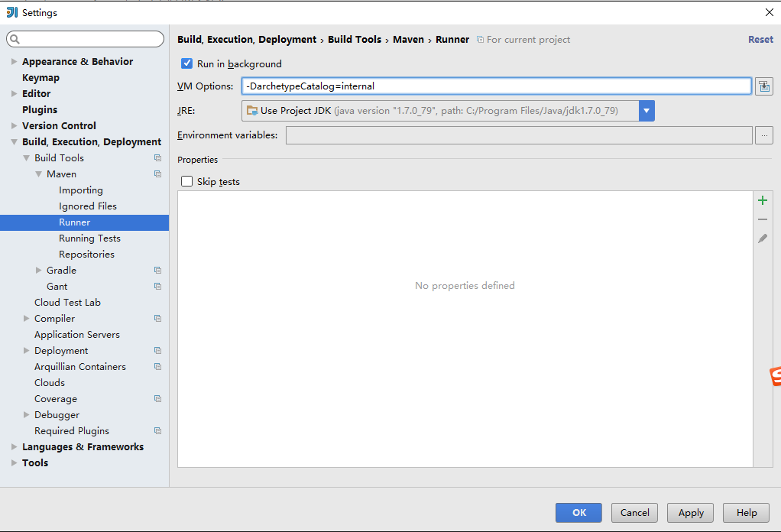Expand the VM Options field icon
Screen dimensions: 781x532
(764, 86)
